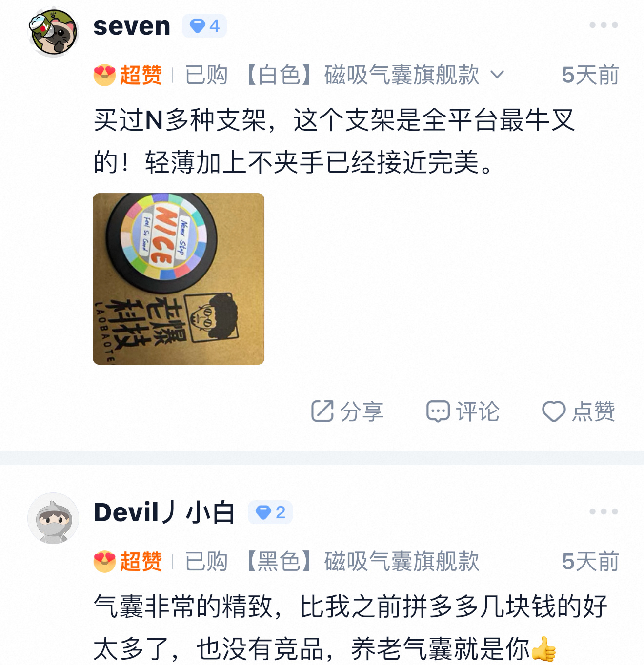
Task: Open Devil小白's ninja avatar
Action: 53,518
